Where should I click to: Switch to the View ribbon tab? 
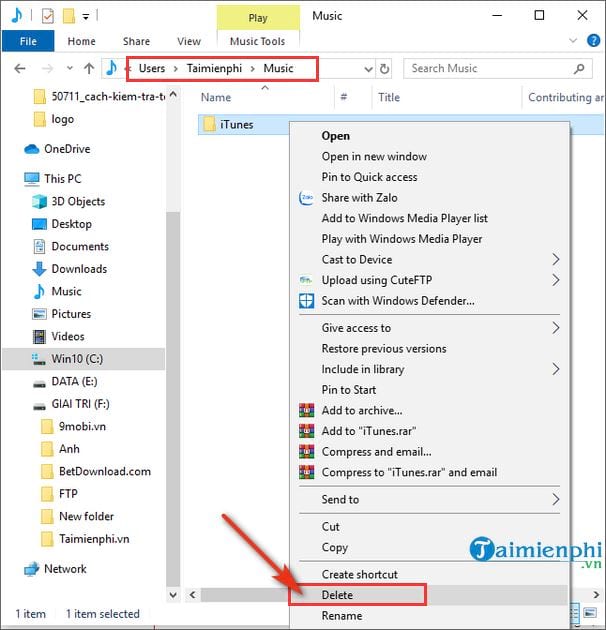pos(189,41)
